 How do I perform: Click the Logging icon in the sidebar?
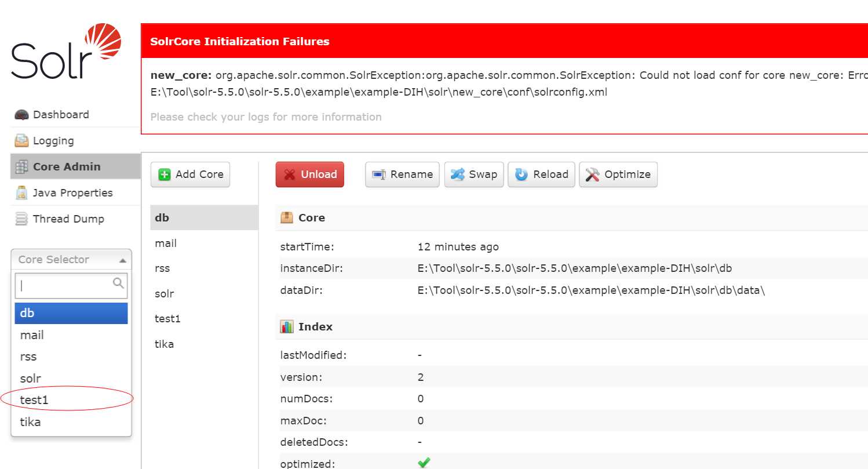coord(21,141)
